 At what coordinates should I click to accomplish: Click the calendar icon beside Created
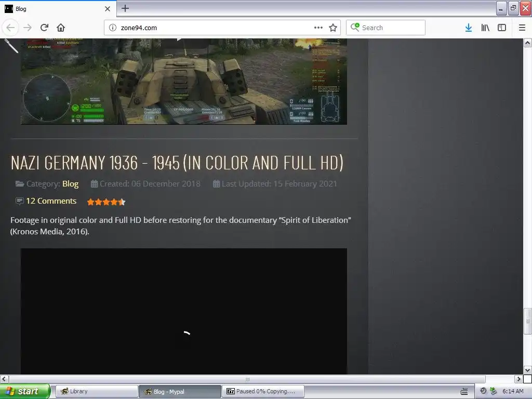tap(94, 184)
